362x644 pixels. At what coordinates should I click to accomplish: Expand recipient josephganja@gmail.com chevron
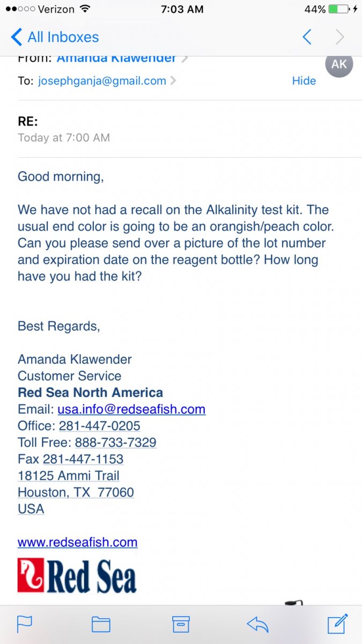click(x=173, y=81)
